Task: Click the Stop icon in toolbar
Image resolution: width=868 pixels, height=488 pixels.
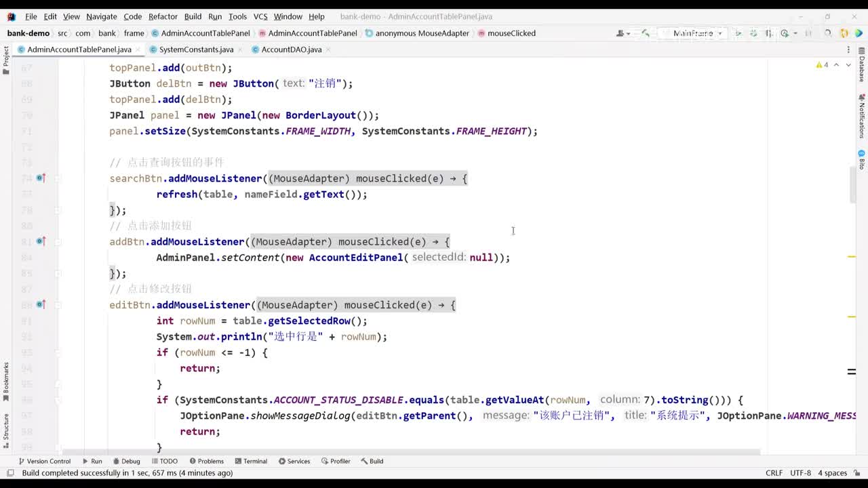Action: pyautogui.click(x=808, y=33)
